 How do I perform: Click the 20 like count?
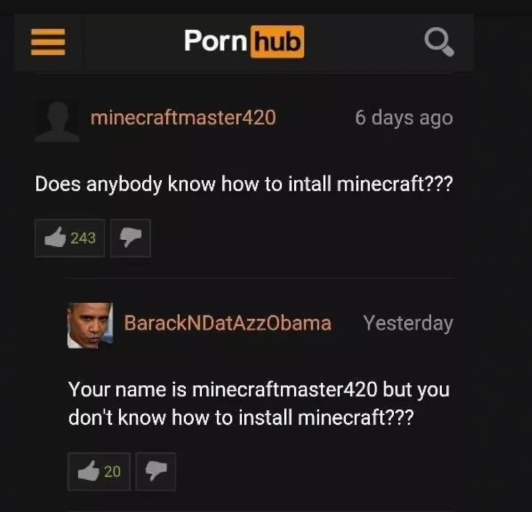click(x=112, y=472)
